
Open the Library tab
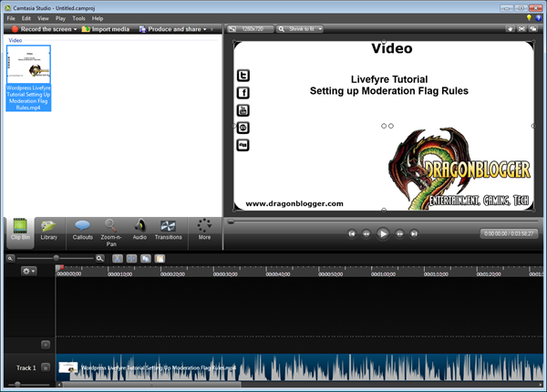coord(48,230)
